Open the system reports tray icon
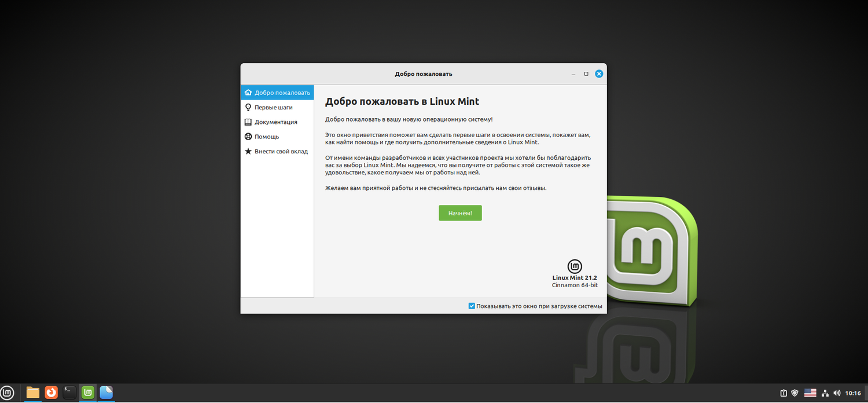 pyautogui.click(x=784, y=393)
